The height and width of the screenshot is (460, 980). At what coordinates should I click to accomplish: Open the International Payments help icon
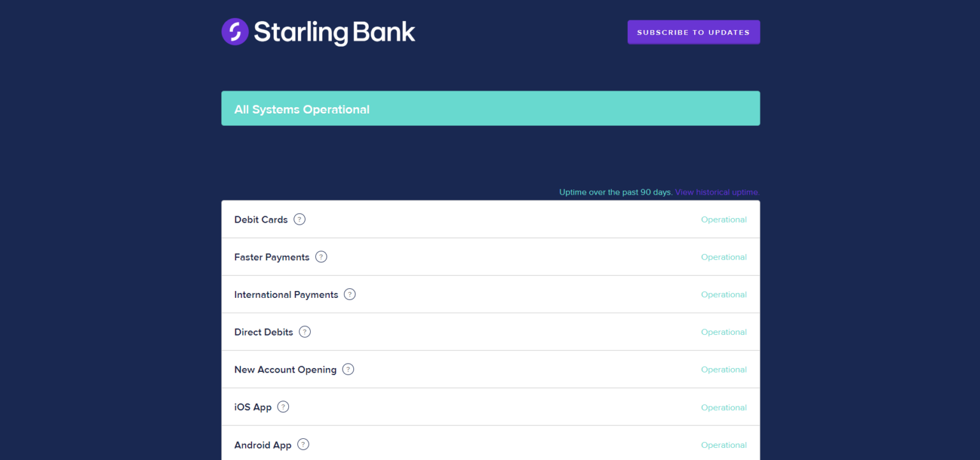click(349, 294)
